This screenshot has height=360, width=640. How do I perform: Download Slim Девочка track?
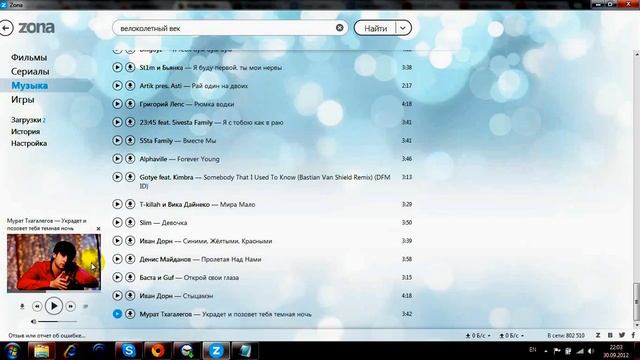coord(130,222)
